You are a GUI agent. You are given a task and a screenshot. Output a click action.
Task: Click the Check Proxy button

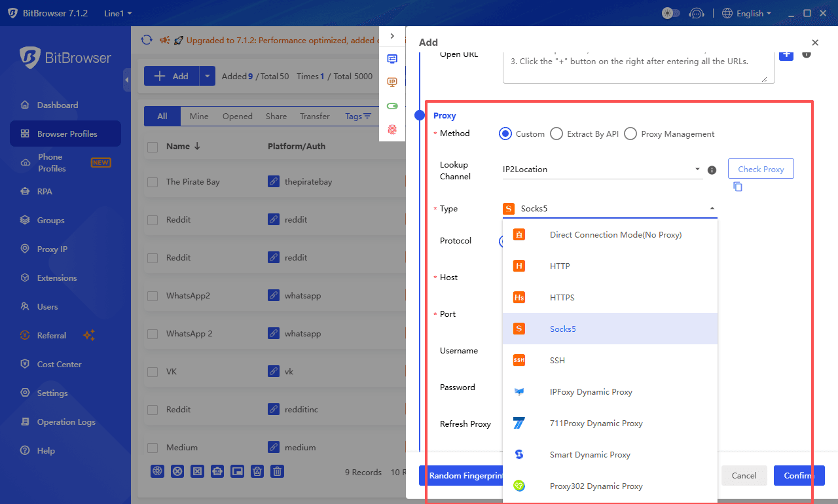pos(761,169)
